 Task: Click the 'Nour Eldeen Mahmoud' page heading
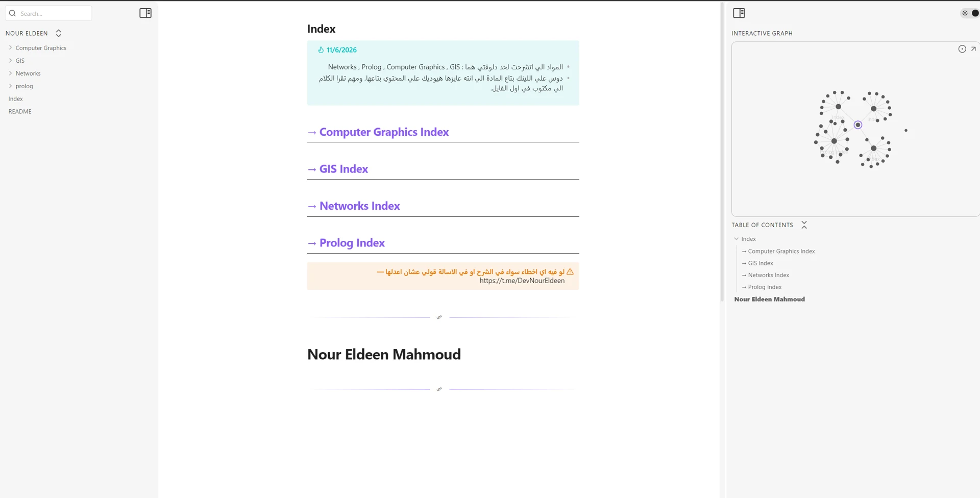(384, 355)
